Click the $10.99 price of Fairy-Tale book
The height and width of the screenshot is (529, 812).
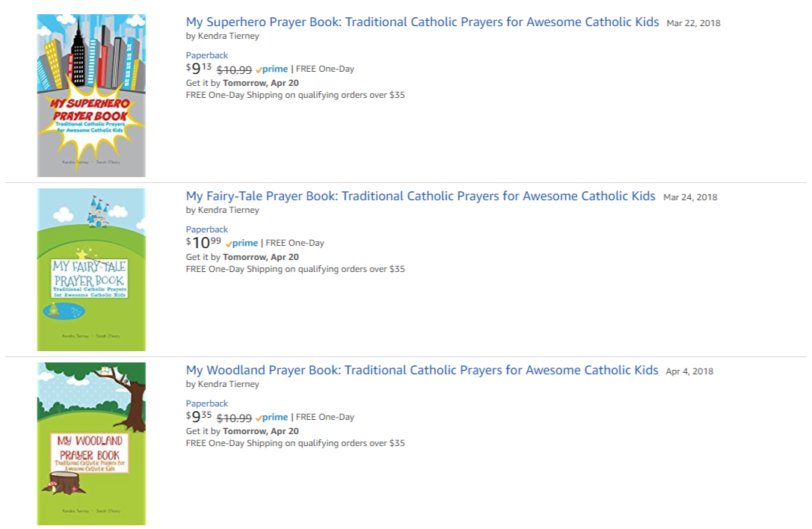[203, 243]
